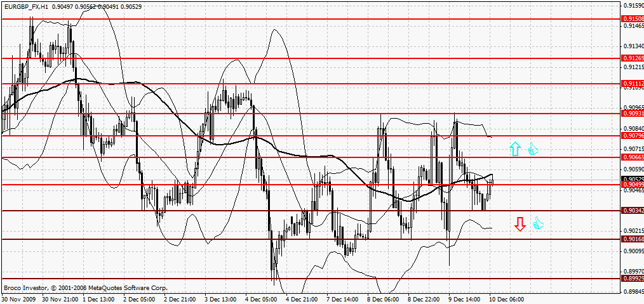This screenshot has height=304, width=644.
Task: Click the 8 Dec 22:00 time label
Action: click(424, 300)
